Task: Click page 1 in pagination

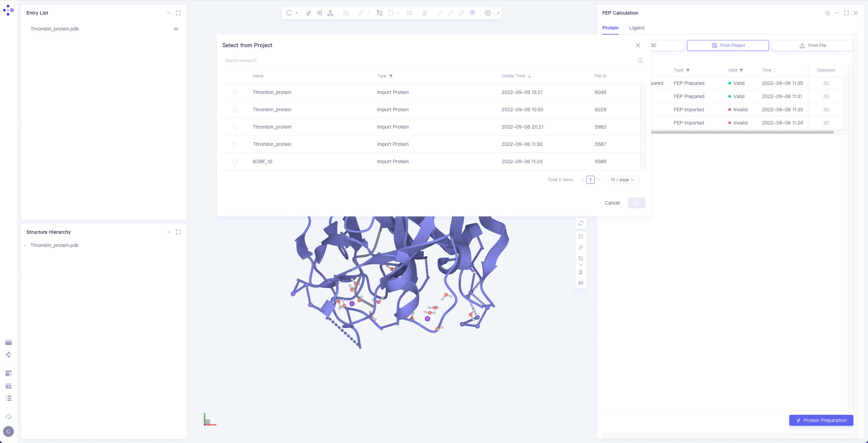Action: pyautogui.click(x=590, y=180)
